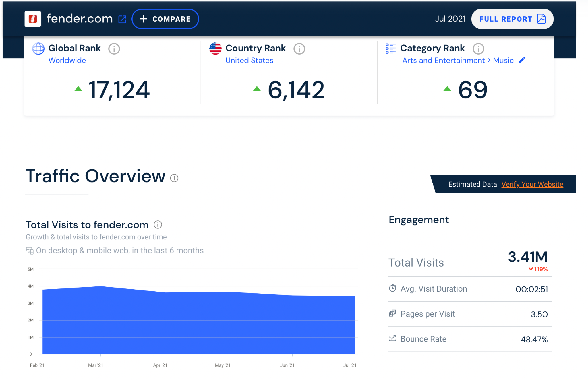Click the PDF icon in Full Report
This screenshot has width=588, height=380.
(x=541, y=19)
